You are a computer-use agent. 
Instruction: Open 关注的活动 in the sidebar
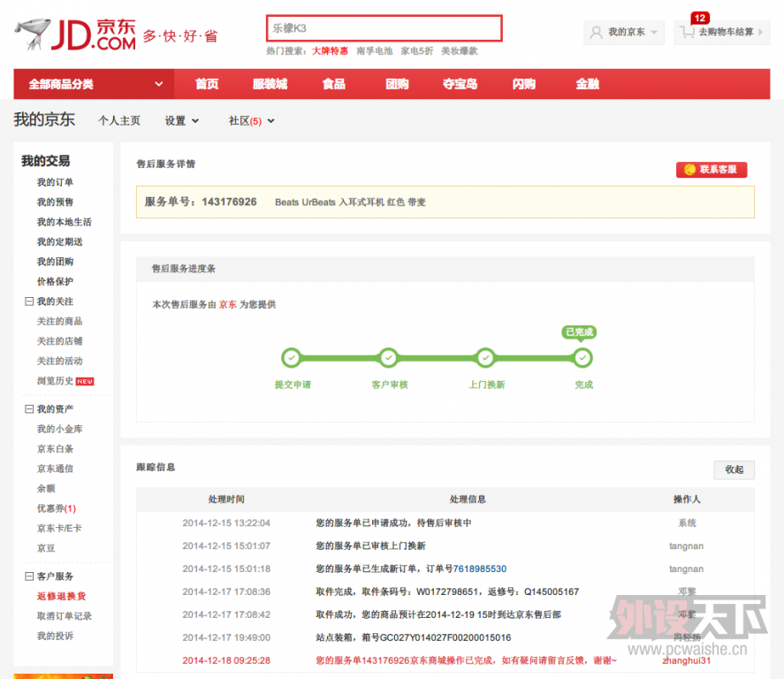tap(59, 361)
